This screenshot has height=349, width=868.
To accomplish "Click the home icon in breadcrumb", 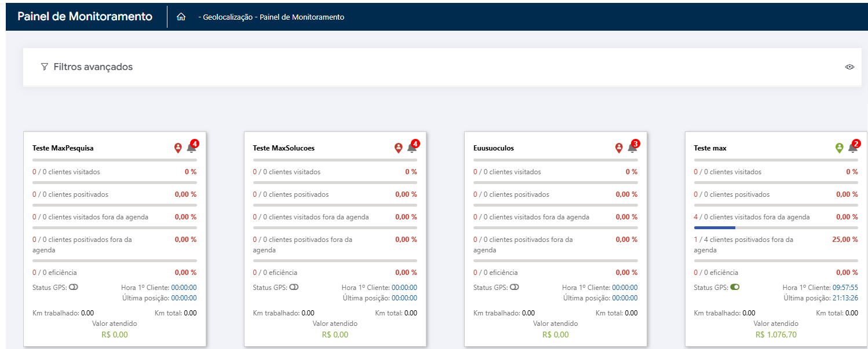I will tap(181, 17).
